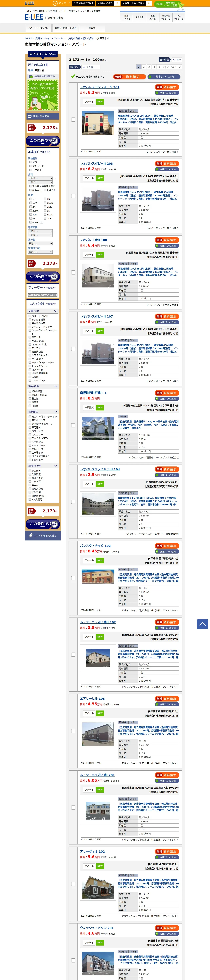Open the アパート・マンション tab

38,28
